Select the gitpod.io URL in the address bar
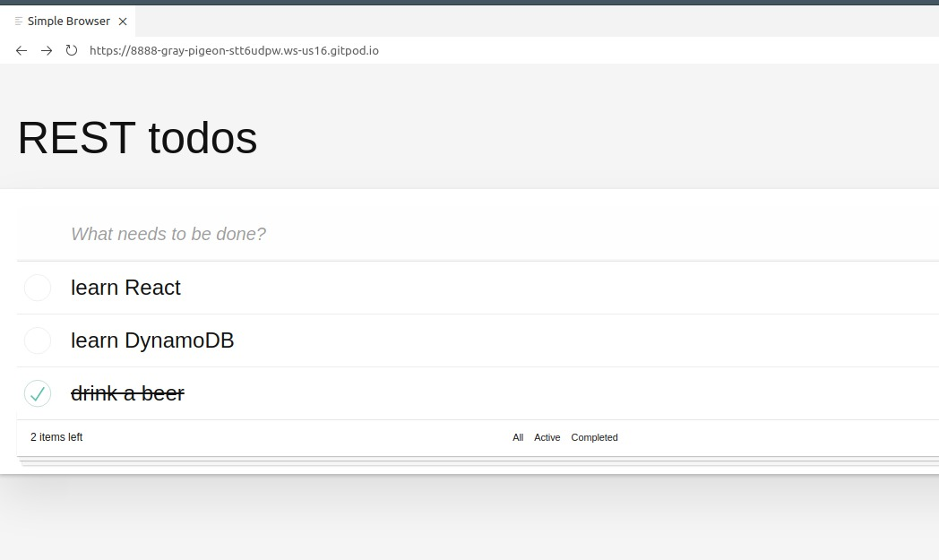Image resolution: width=939 pixels, height=560 pixels. (235, 50)
